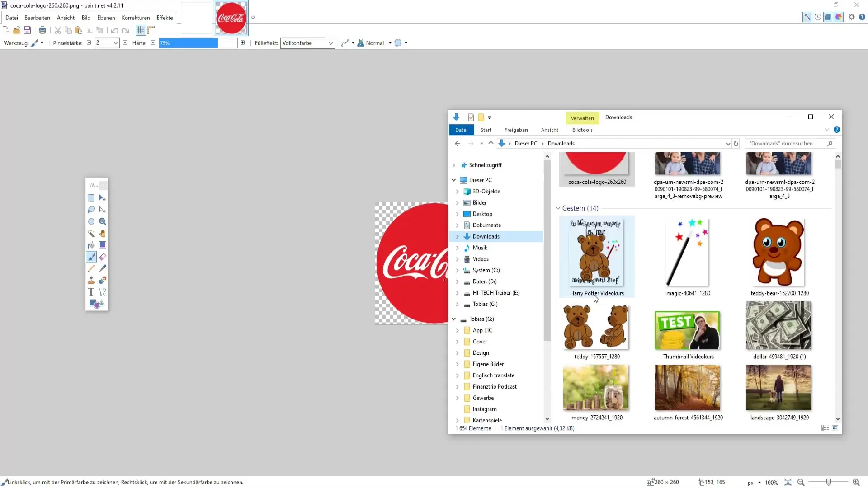Image resolution: width=868 pixels, height=488 pixels.
Task: Select the Eraser tool
Action: click(x=103, y=257)
